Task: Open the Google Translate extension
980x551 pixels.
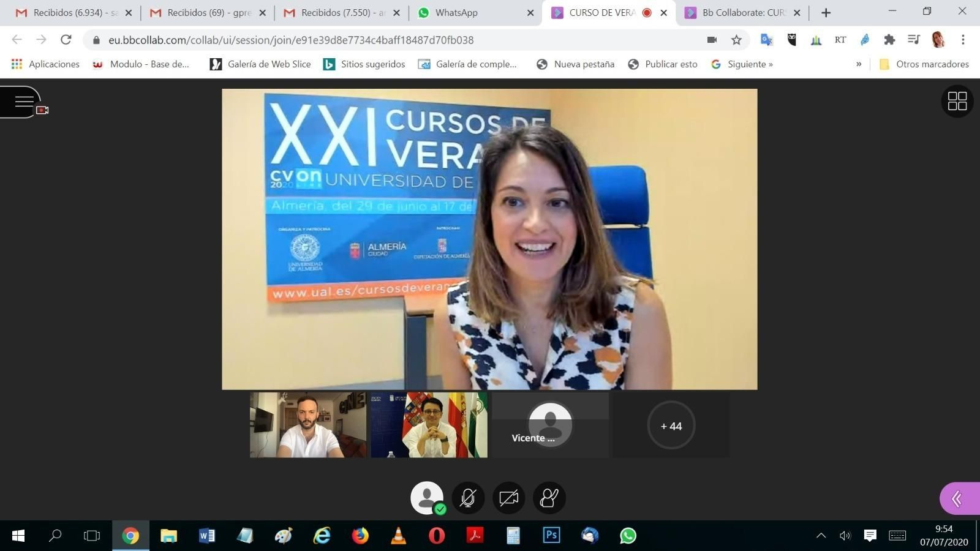Action: (x=766, y=40)
